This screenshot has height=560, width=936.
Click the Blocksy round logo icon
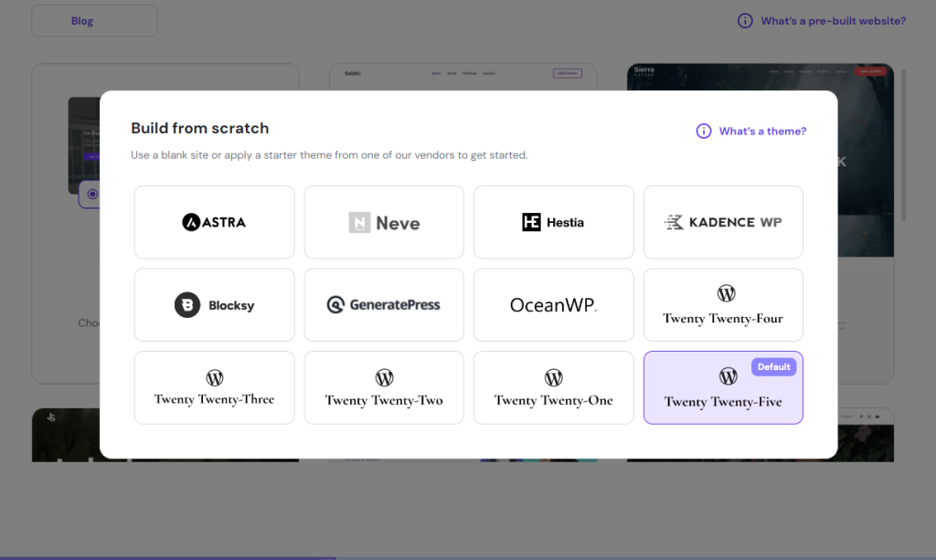point(187,305)
